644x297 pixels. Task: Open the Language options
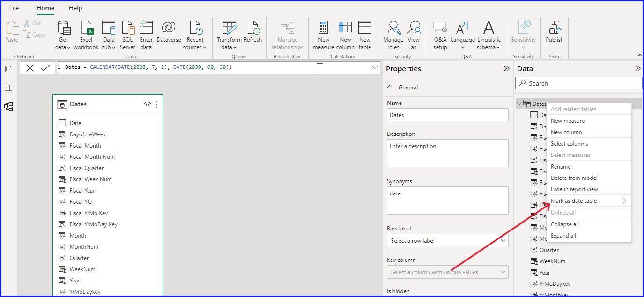[463, 35]
